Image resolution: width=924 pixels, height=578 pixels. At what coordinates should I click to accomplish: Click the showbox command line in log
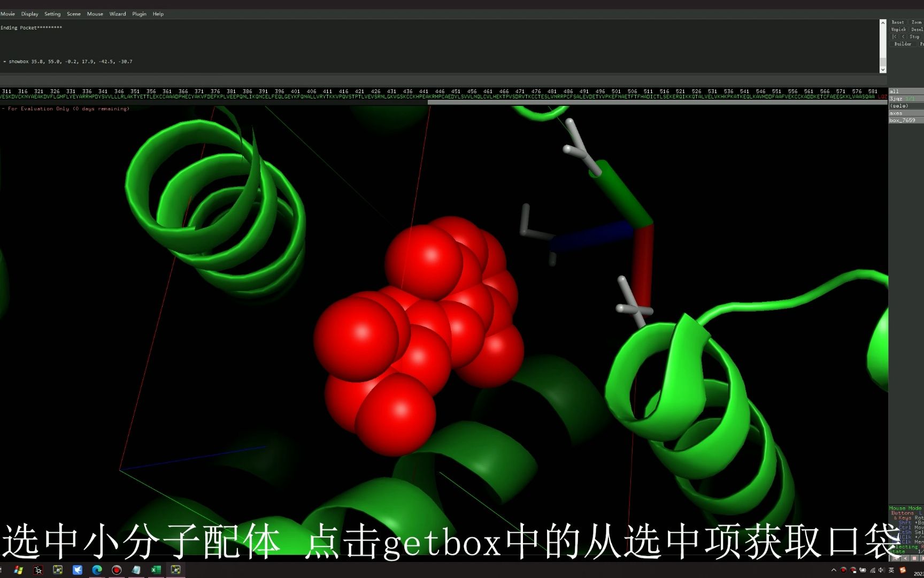(x=67, y=62)
